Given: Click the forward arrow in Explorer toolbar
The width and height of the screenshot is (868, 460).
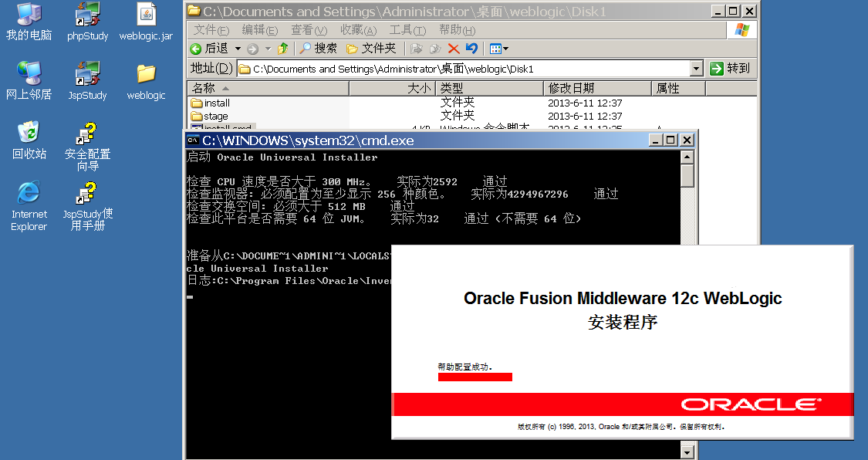Looking at the screenshot, I should pyautogui.click(x=252, y=49).
